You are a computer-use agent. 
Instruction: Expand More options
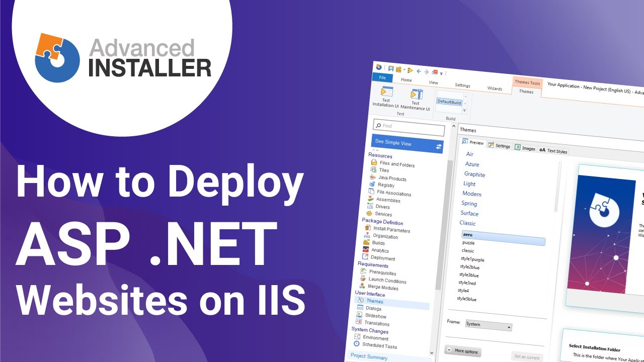462,351
